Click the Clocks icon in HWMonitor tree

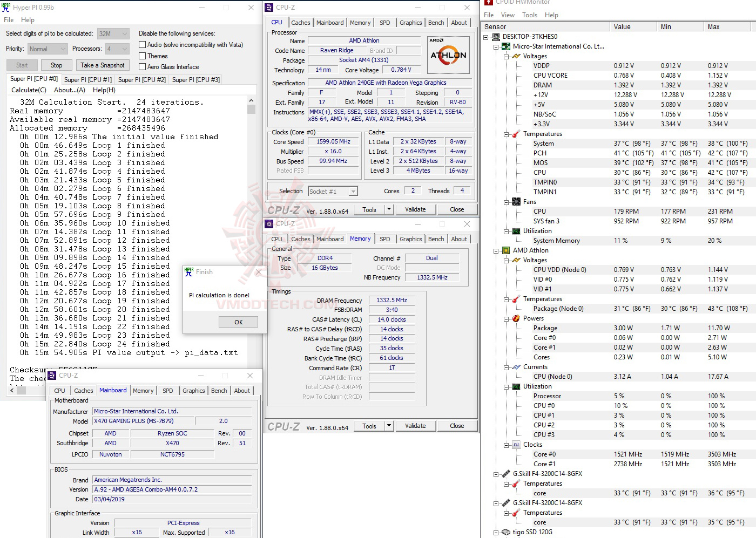tap(516, 445)
